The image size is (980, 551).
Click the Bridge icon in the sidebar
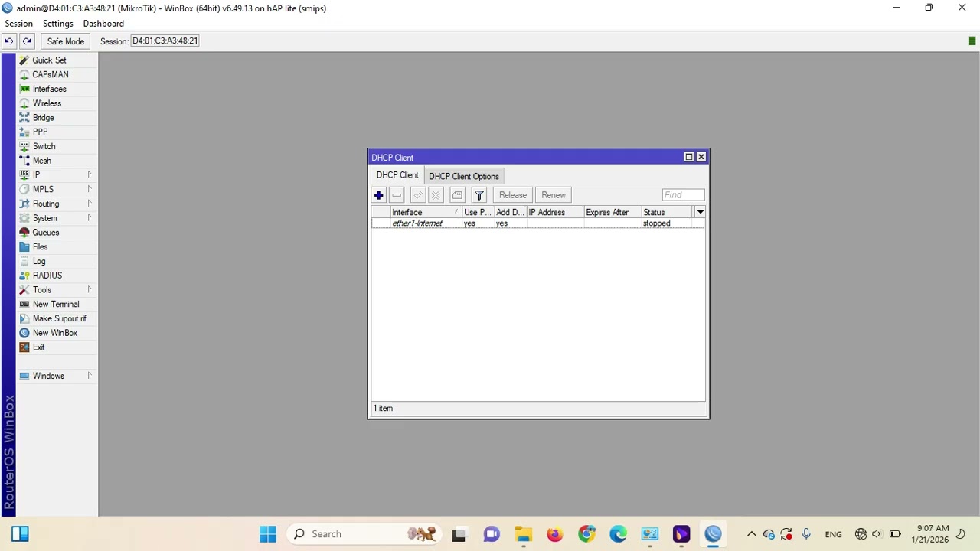click(24, 118)
